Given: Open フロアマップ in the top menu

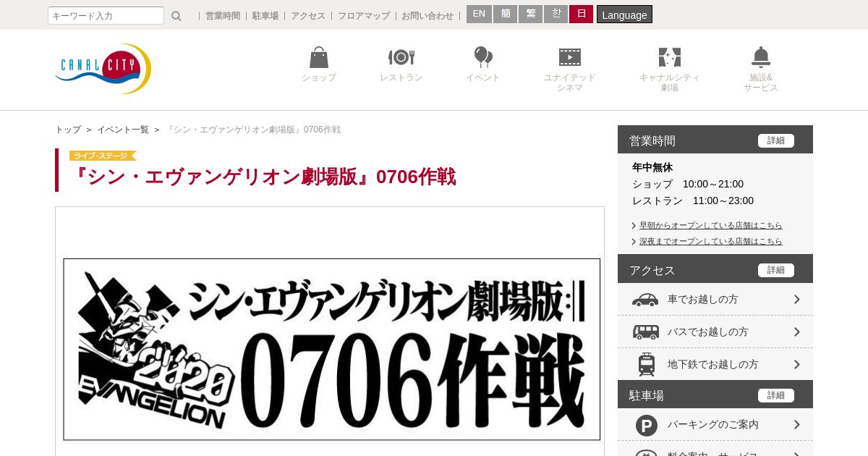Looking at the screenshot, I should (364, 16).
